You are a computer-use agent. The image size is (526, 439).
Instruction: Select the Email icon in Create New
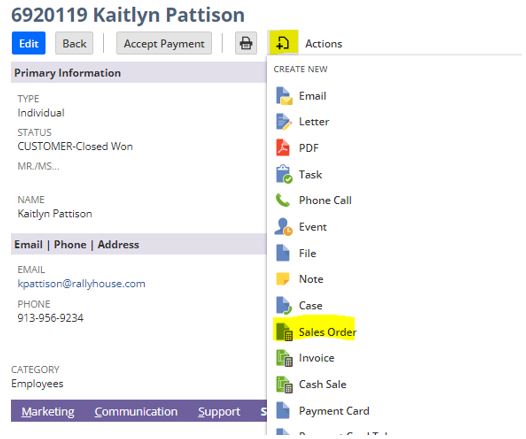[x=284, y=96]
